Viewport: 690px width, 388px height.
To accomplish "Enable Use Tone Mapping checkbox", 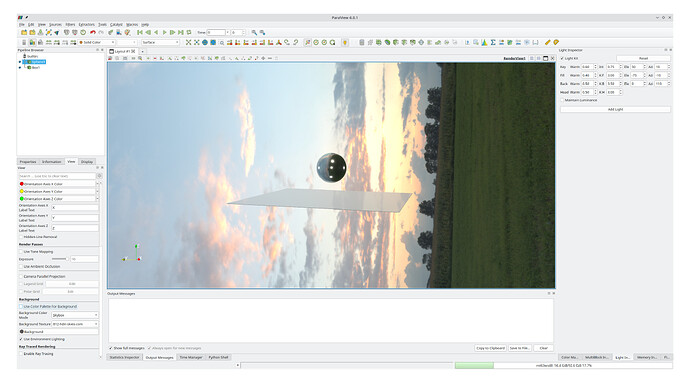I will coord(21,252).
